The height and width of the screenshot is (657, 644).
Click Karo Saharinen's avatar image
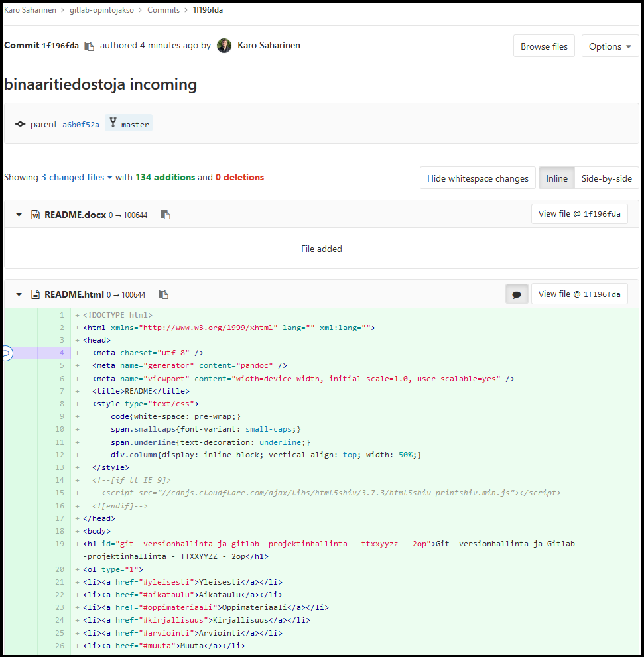224,46
